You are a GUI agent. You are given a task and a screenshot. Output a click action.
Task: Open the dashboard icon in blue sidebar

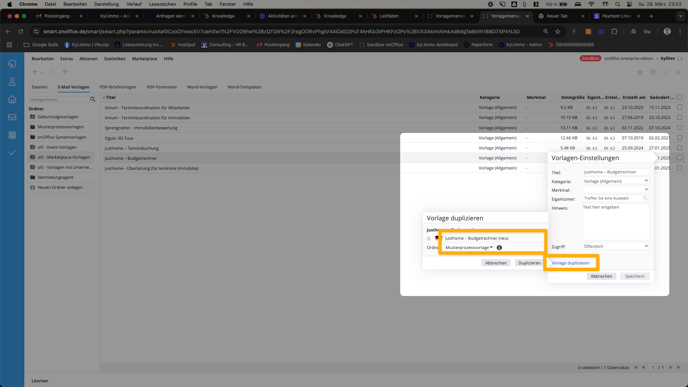(x=12, y=64)
